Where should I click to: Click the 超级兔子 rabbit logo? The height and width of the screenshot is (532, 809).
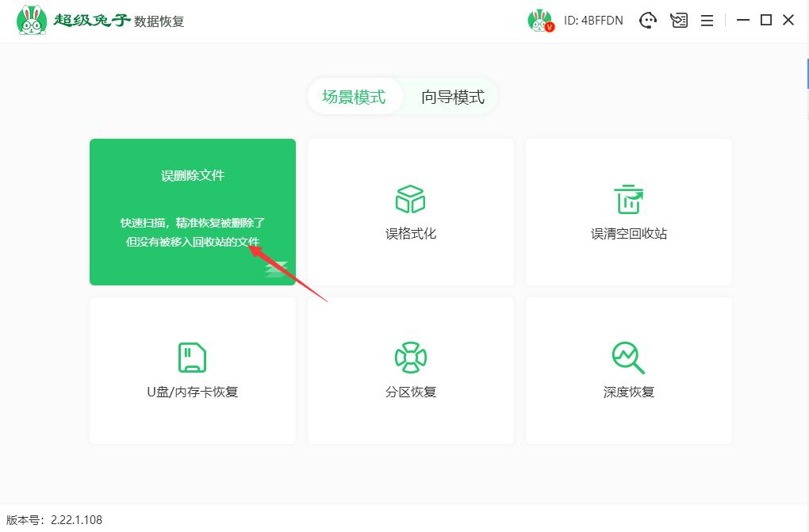click(32, 21)
